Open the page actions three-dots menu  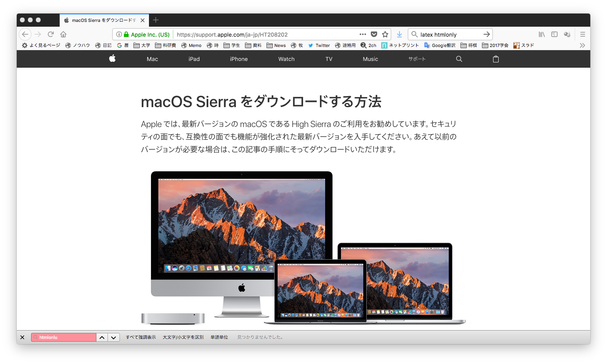click(362, 34)
